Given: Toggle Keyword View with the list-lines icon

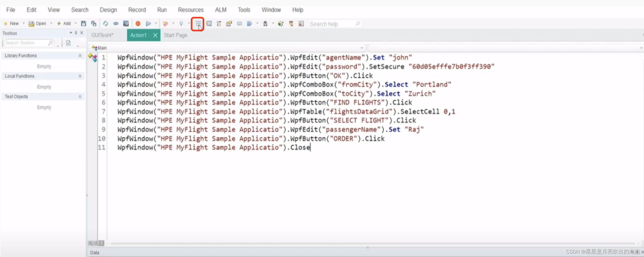Looking at the screenshot, I should pyautogui.click(x=198, y=24).
